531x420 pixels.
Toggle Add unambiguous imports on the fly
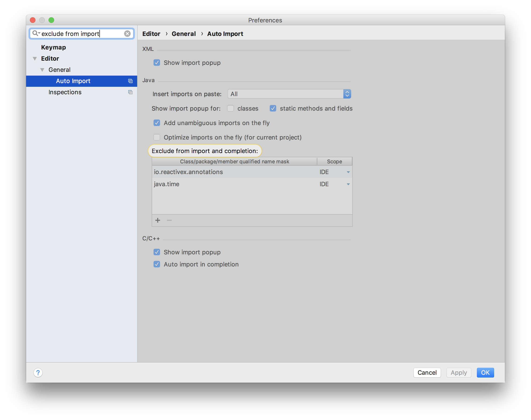pyautogui.click(x=157, y=123)
